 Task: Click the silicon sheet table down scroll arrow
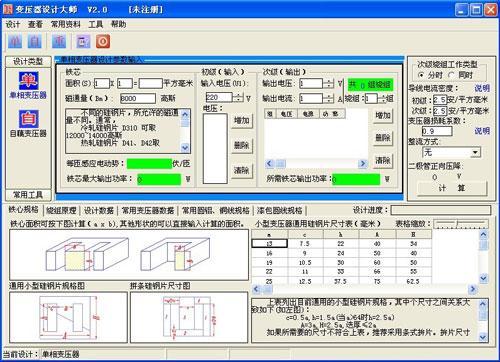483,278
